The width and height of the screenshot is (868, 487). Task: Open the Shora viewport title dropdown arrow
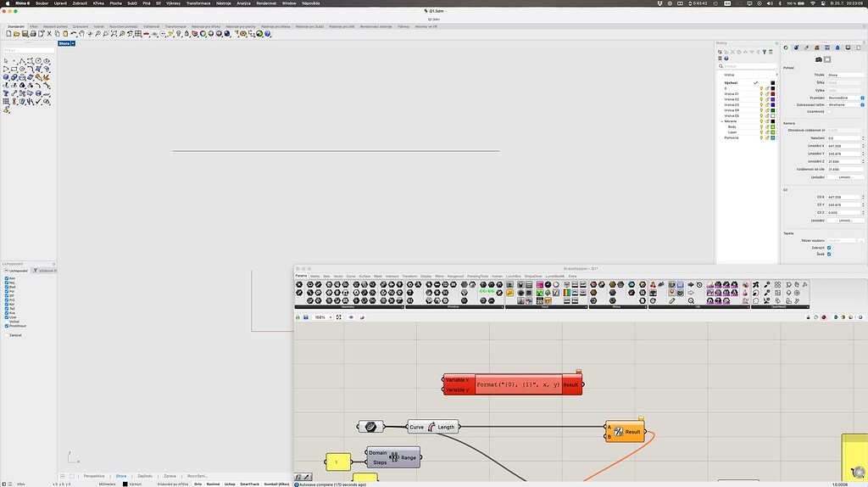click(x=73, y=43)
